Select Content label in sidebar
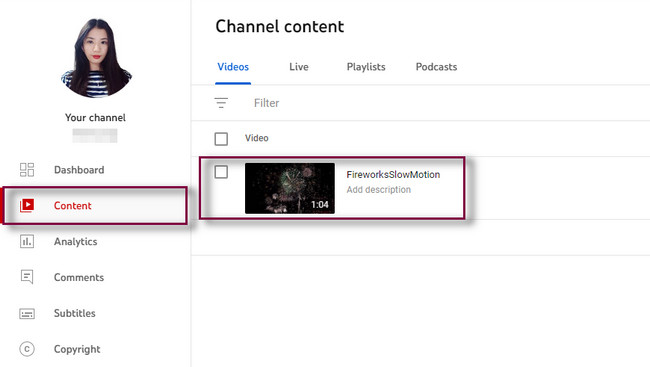 pos(73,206)
